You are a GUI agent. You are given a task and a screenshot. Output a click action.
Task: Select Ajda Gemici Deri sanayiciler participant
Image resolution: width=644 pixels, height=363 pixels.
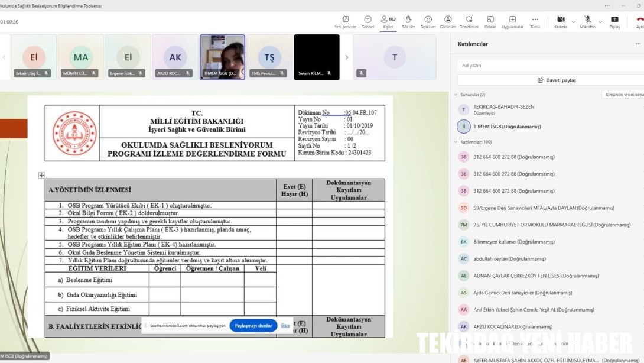[x=522, y=293]
